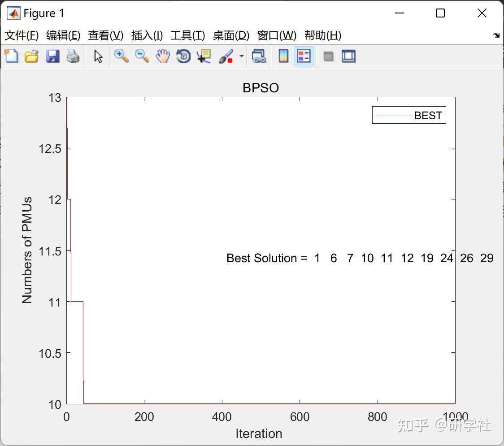
Task: Open a figure file with the Open icon
Action: pyautogui.click(x=31, y=56)
